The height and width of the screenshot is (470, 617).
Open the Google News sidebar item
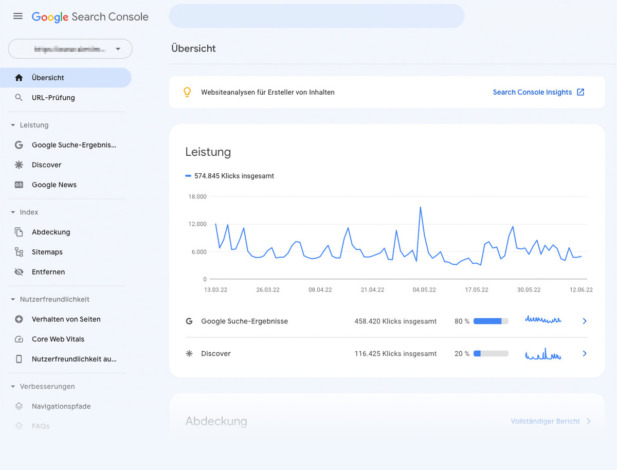pyautogui.click(x=54, y=185)
